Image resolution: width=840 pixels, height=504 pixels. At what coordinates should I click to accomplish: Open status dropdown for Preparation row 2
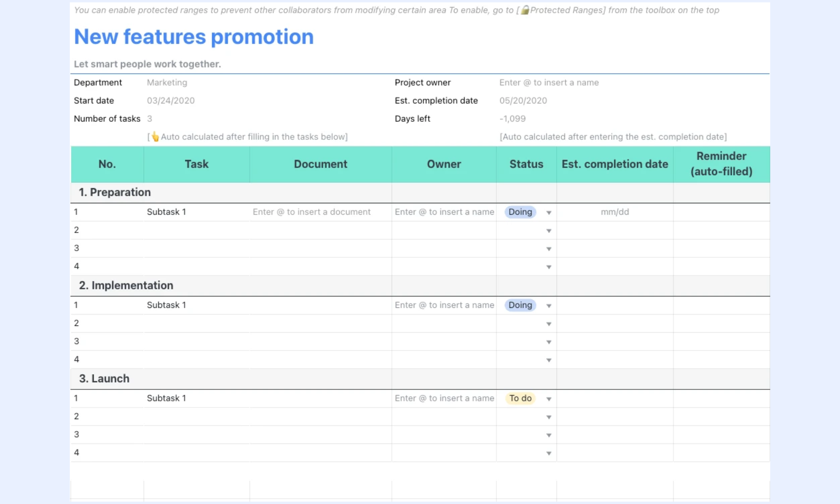click(x=549, y=231)
